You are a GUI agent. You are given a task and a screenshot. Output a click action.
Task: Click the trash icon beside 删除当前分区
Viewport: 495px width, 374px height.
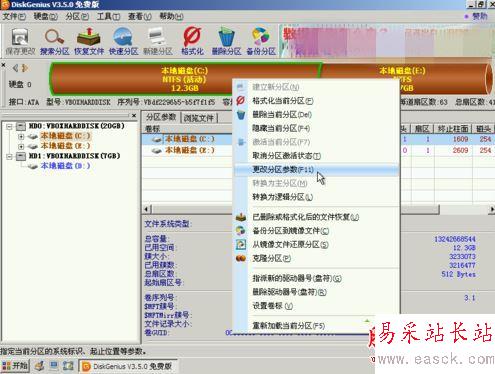241,115
